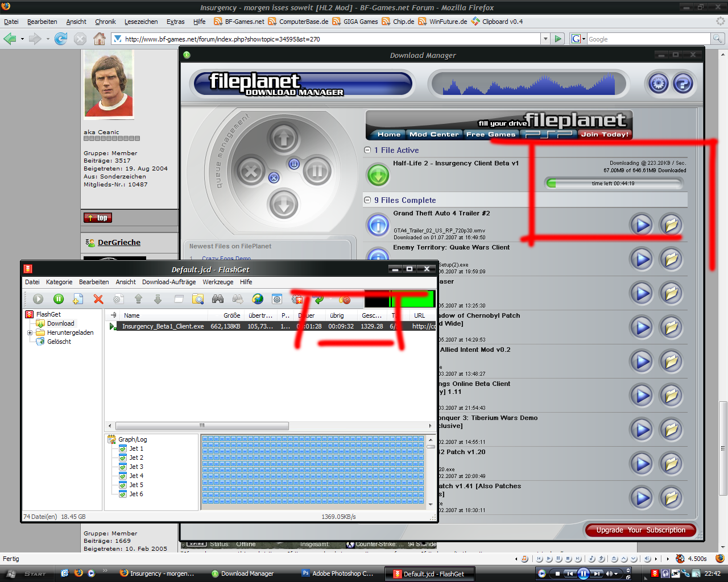Select the Insurgency_Beta1_Client.exe row

coord(272,326)
